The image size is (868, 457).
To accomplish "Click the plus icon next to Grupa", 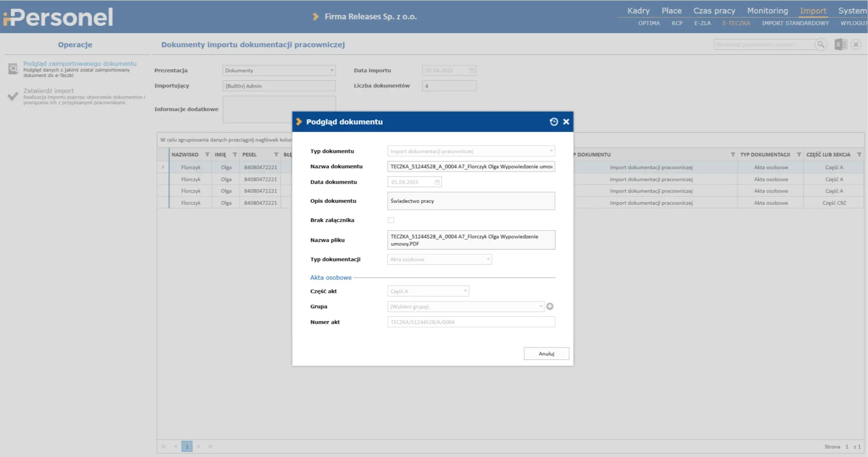I will [550, 306].
